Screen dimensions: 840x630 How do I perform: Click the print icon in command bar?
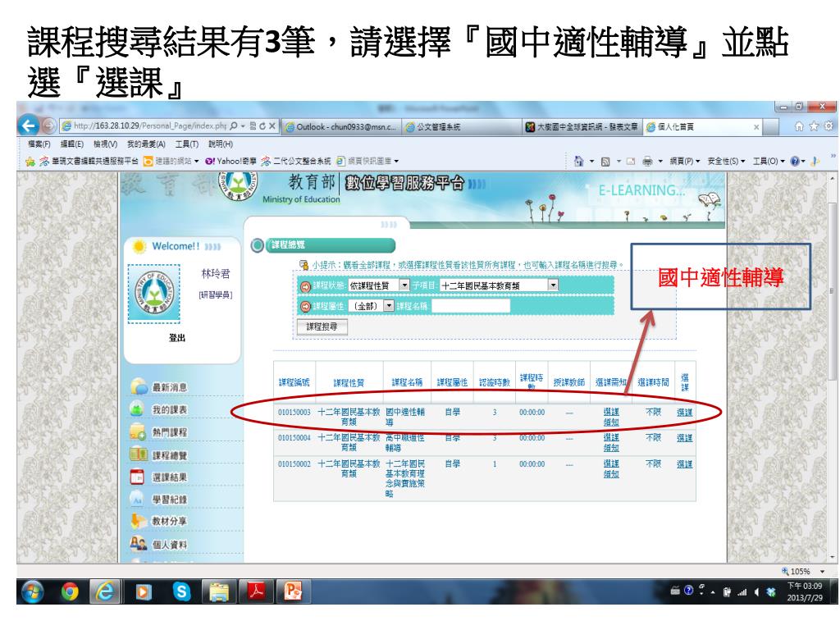pos(647,161)
